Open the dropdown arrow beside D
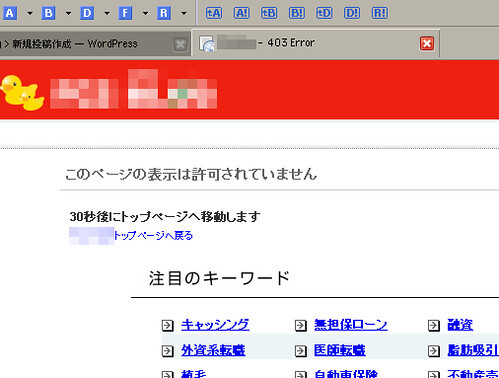This screenshot has height=378, width=499. [x=107, y=14]
